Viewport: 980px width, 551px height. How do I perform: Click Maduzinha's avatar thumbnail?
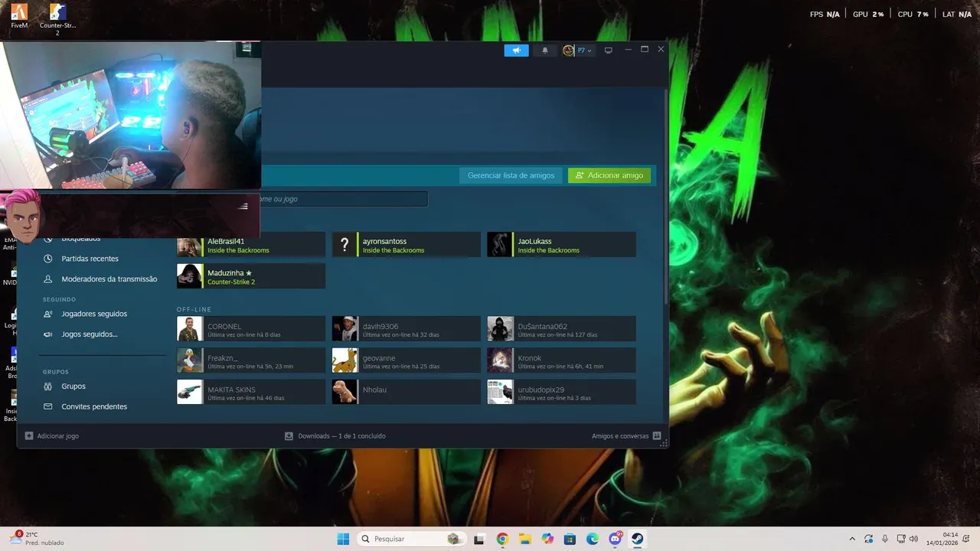(190, 276)
